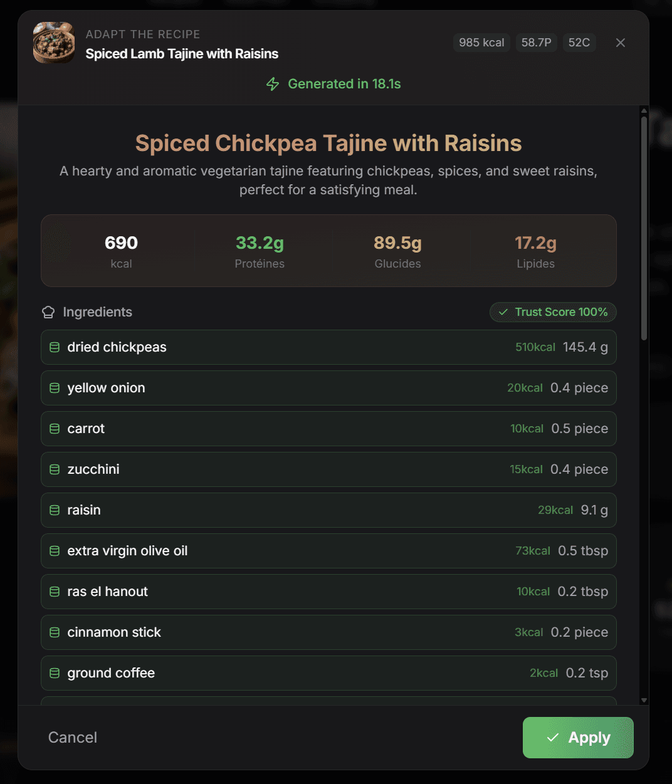Cancel the recipe adaptation
Viewport: 672px width, 784px height.
(x=72, y=738)
